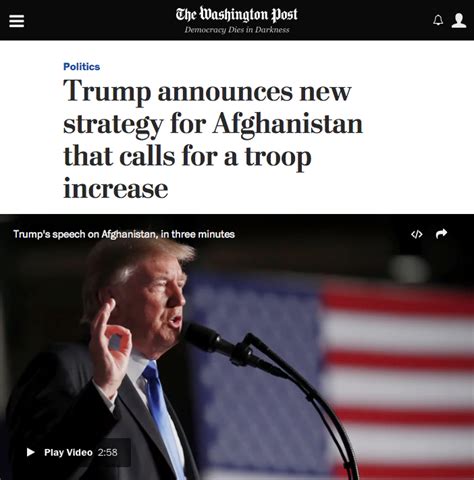The width and height of the screenshot is (474, 480).
Task: Click the microphone in the video frame
Action: click(215, 342)
